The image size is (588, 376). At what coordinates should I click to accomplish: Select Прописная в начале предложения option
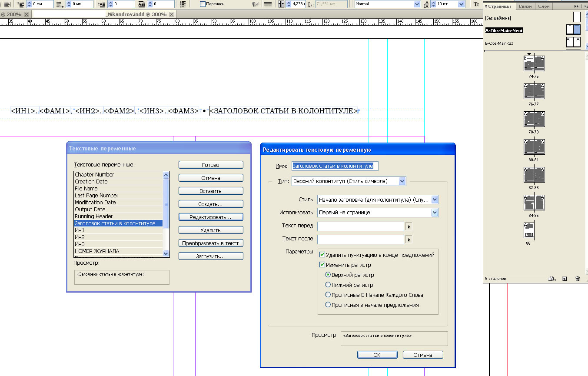pos(328,305)
